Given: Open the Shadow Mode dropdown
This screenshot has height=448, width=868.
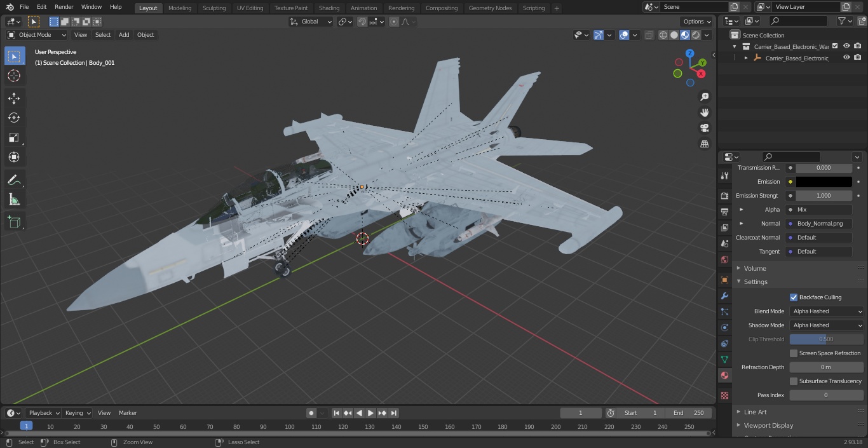Looking at the screenshot, I should tap(827, 325).
